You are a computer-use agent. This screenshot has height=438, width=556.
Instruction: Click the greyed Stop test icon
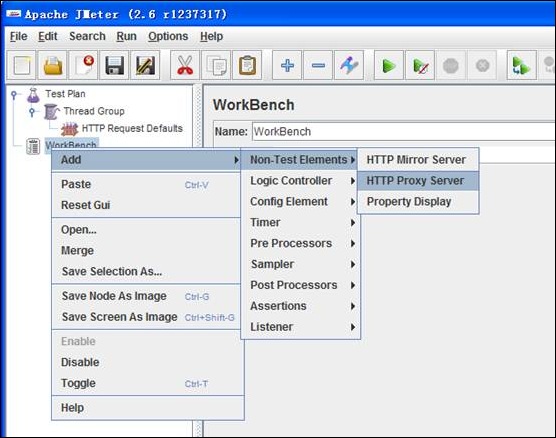coord(451,65)
